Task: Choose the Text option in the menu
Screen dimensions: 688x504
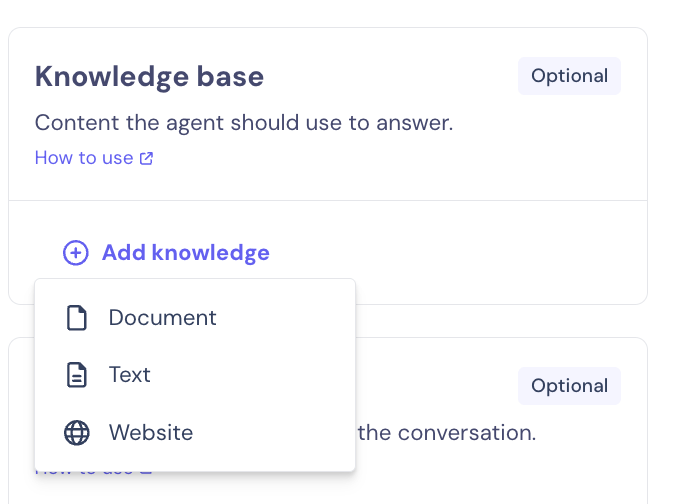Action: click(130, 375)
